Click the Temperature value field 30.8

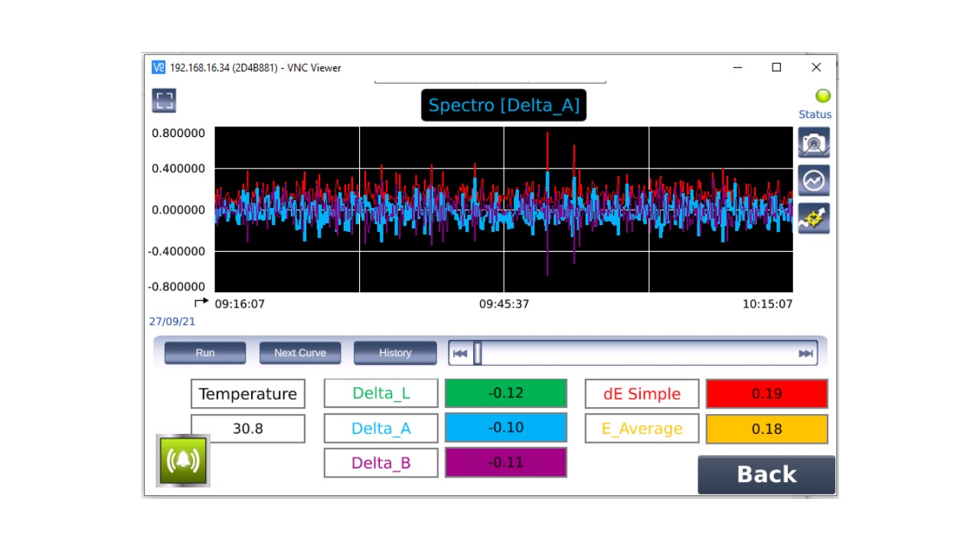(248, 429)
